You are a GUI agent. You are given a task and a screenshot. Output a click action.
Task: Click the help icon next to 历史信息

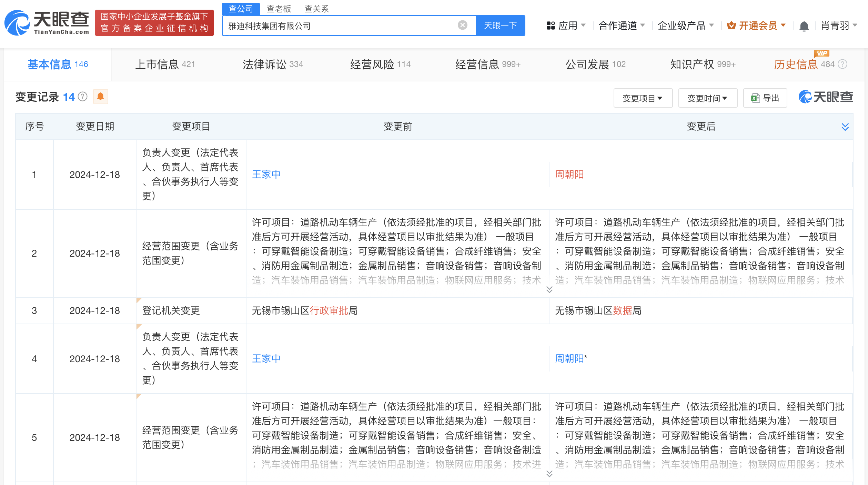[x=842, y=64]
